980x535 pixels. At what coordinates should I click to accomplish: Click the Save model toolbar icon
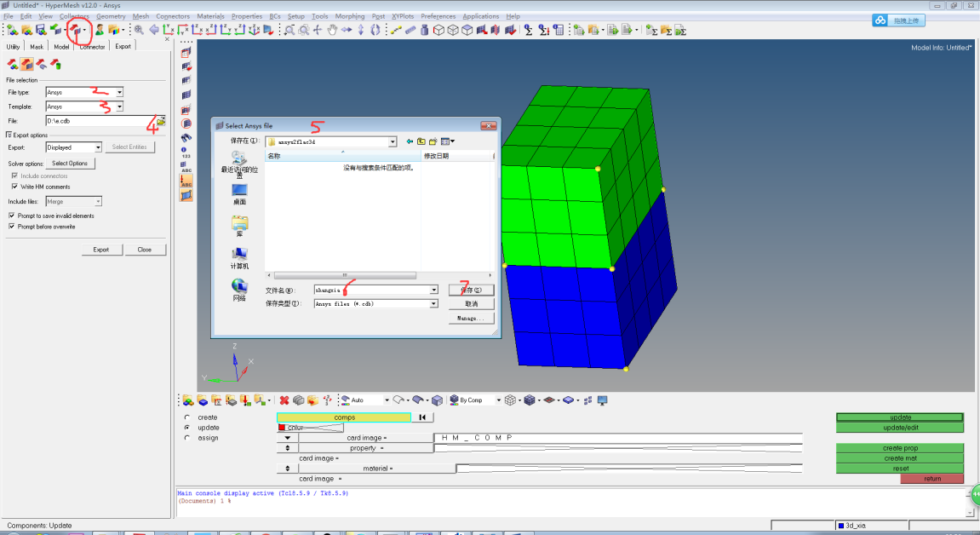40,31
